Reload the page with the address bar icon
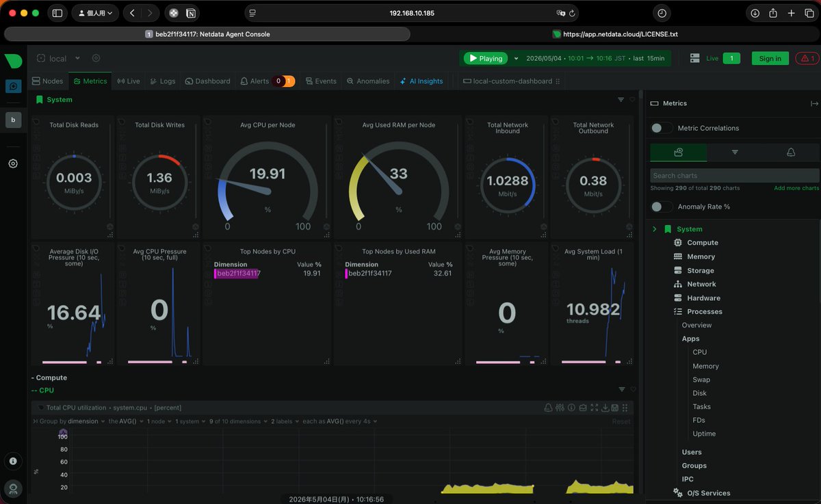821x504 pixels. (572, 13)
